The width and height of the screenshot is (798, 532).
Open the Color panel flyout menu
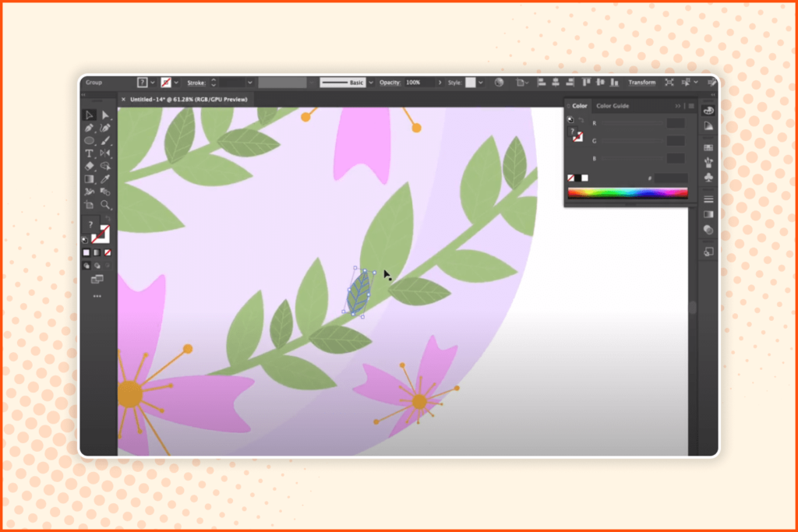[x=691, y=106]
